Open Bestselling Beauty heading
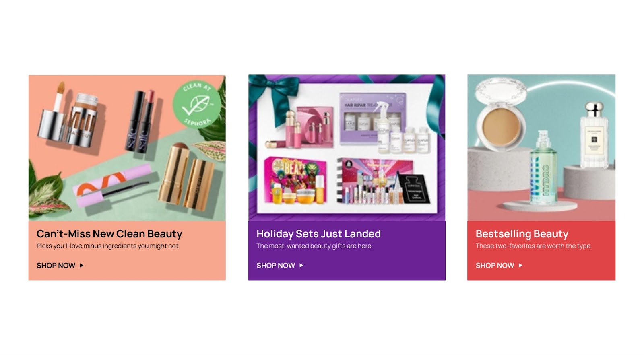The height and width of the screenshot is (355, 644). [x=522, y=234]
